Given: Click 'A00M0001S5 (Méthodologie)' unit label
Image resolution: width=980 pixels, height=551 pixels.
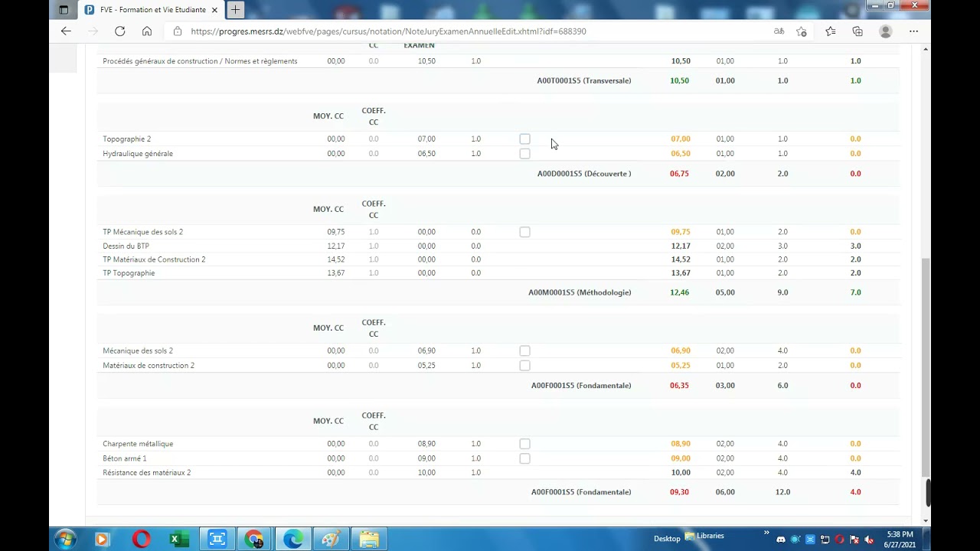Looking at the screenshot, I should pos(580,292).
